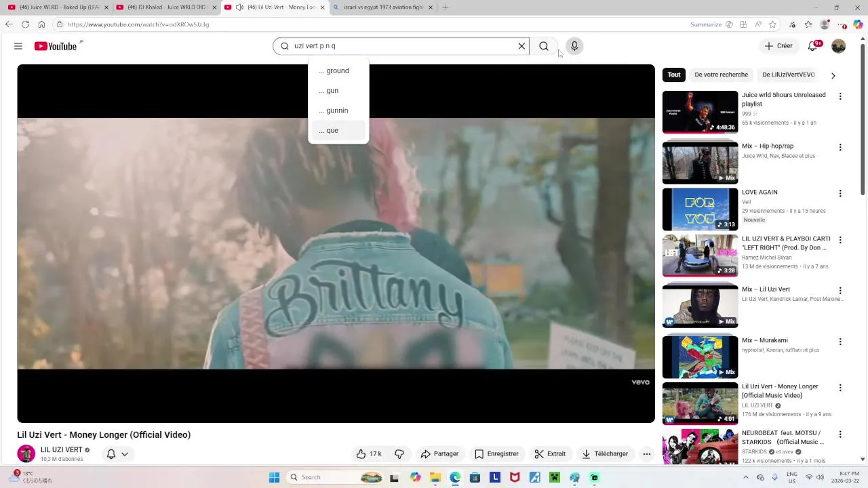Open the YouTube account avatar menu
Screen dimensions: 868x488
pyautogui.click(x=839, y=46)
